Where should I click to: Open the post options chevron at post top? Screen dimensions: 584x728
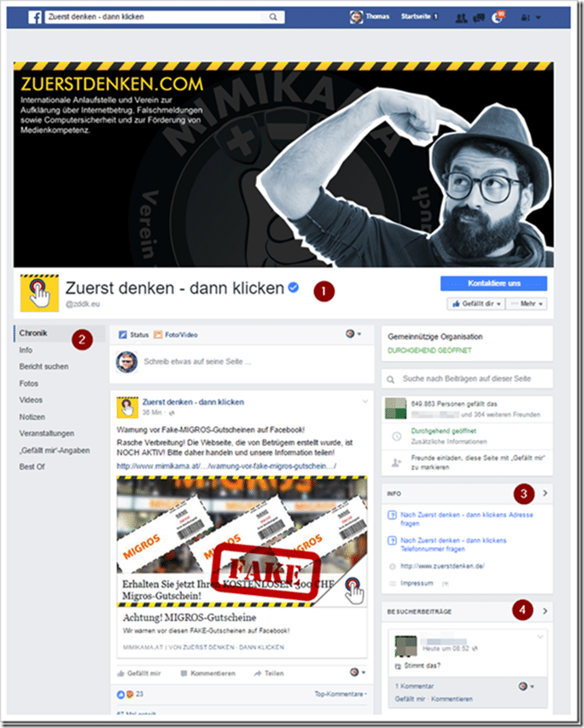(x=365, y=401)
